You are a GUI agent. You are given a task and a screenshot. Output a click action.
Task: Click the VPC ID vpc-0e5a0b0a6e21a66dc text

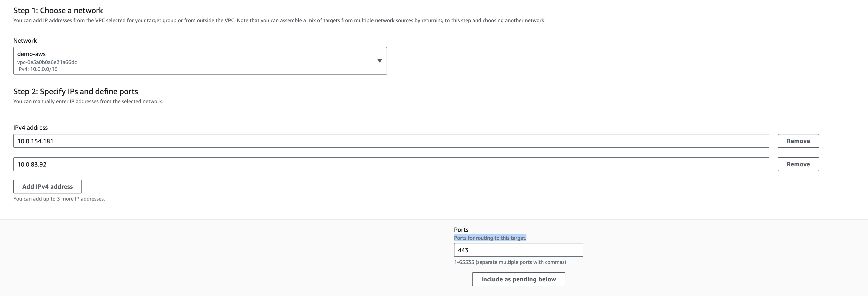click(47, 62)
